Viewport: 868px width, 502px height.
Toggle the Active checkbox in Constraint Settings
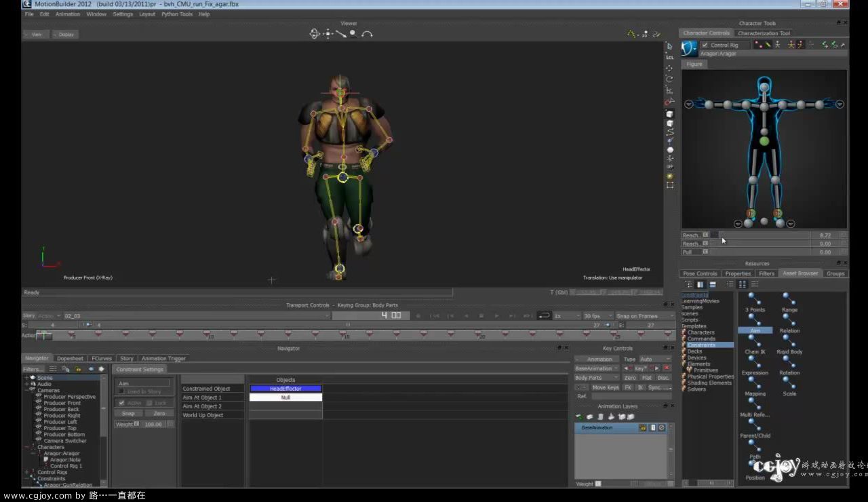121,402
